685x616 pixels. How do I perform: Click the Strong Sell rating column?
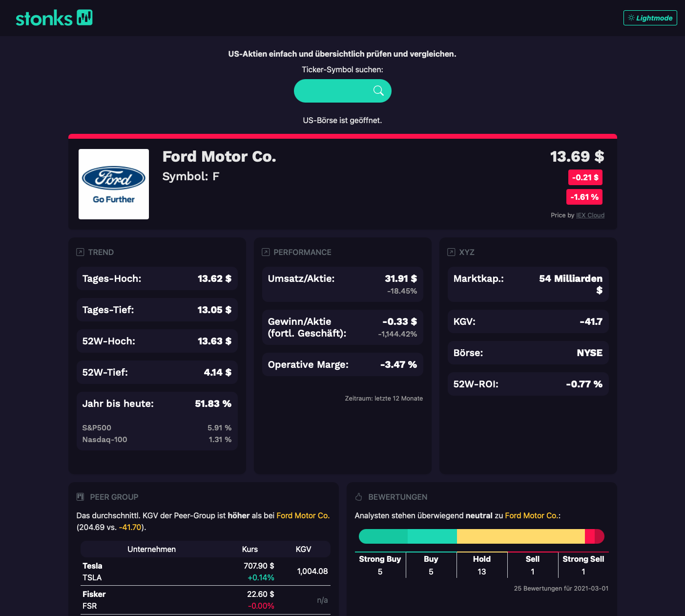point(583,565)
